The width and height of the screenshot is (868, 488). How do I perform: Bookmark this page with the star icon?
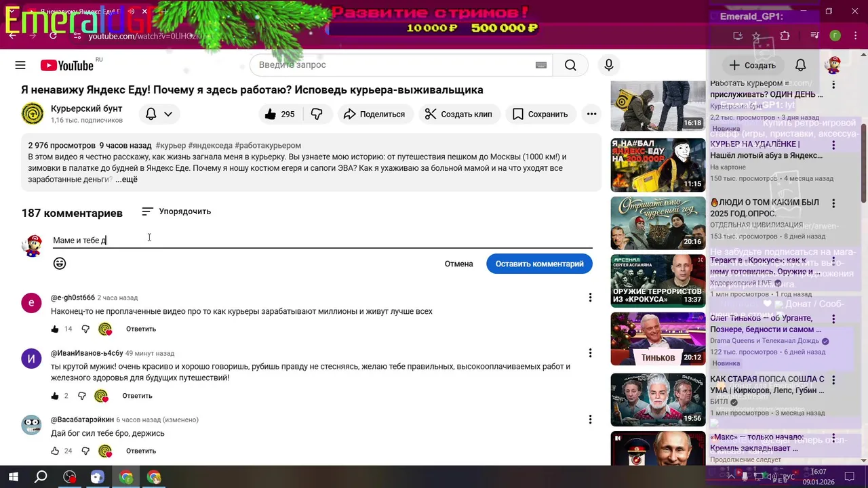(x=756, y=36)
